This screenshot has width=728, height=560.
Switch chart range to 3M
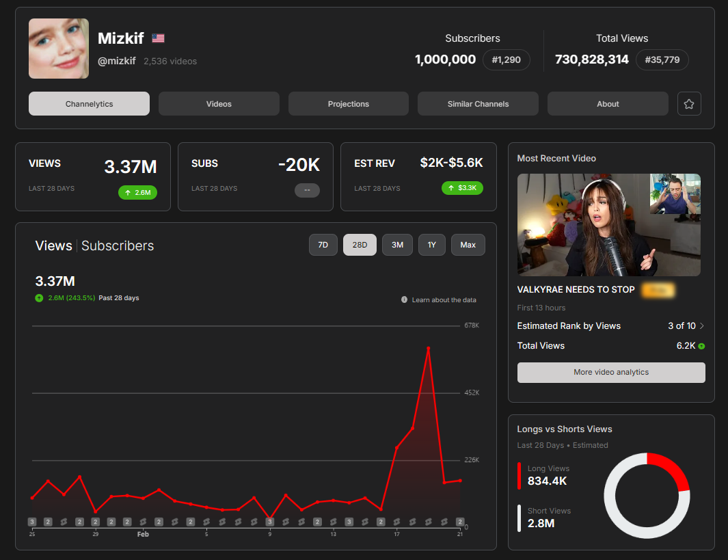click(397, 245)
